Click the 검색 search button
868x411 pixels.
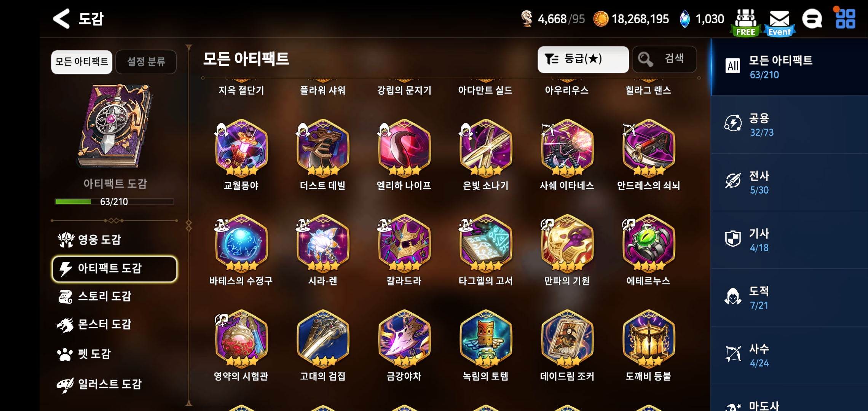pyautogui.click(x=664, y=59)
